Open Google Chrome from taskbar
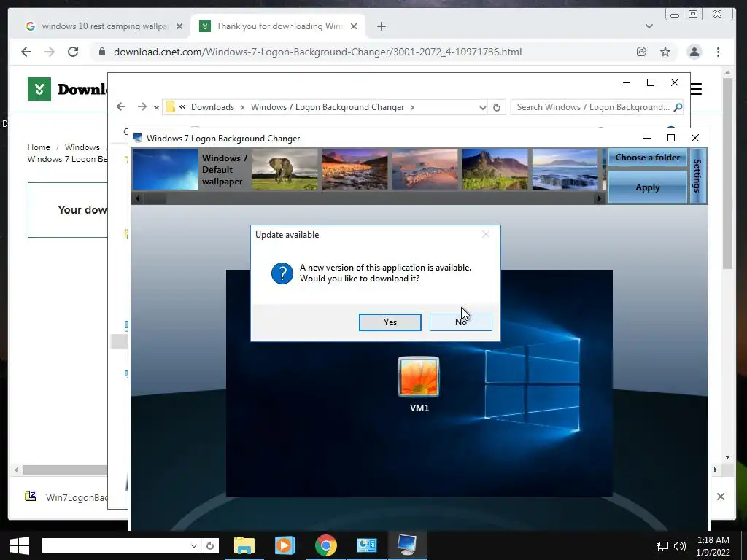This screenshot has height=560, width=747. coord(326,545)
